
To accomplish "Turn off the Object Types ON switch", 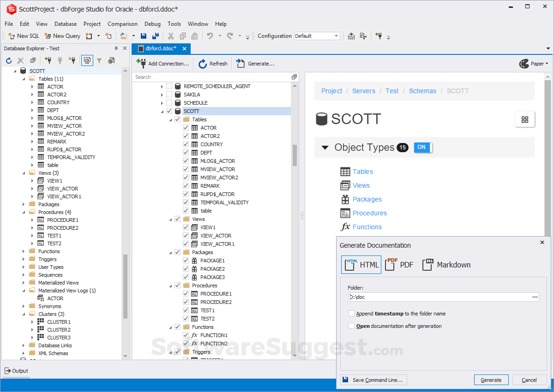I will click(x=423, y=148).
